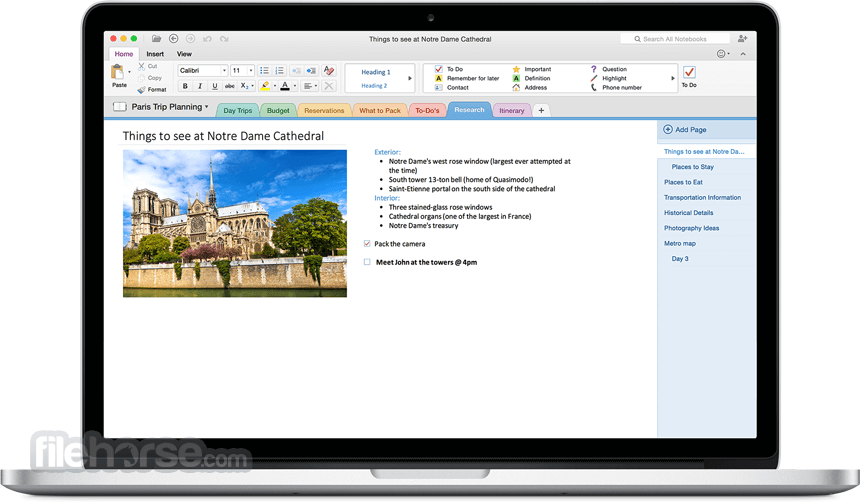Go forward with the forward arrow

click(x=190, y=38)
